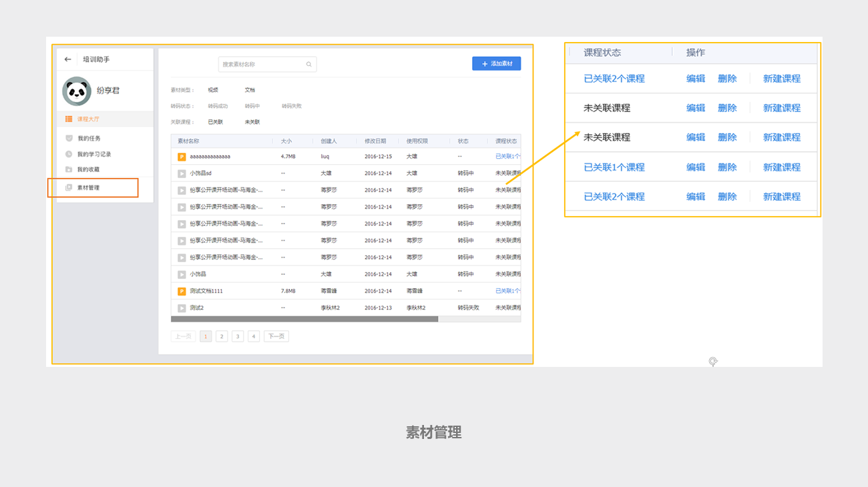The width and height of the screenshot is (868, 487).
Task: Click the table's horizontal scrollbar
Action: (x=304, y=320)
